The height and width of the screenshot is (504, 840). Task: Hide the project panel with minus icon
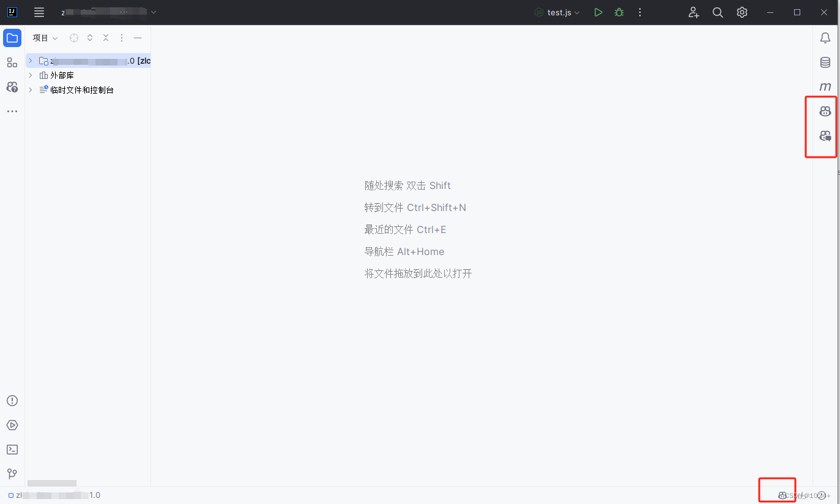(138, 38)
